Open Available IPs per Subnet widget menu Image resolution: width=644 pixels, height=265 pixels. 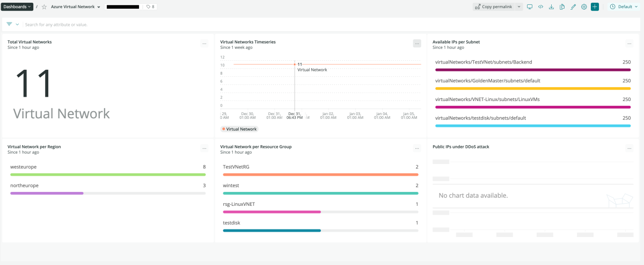630,44
